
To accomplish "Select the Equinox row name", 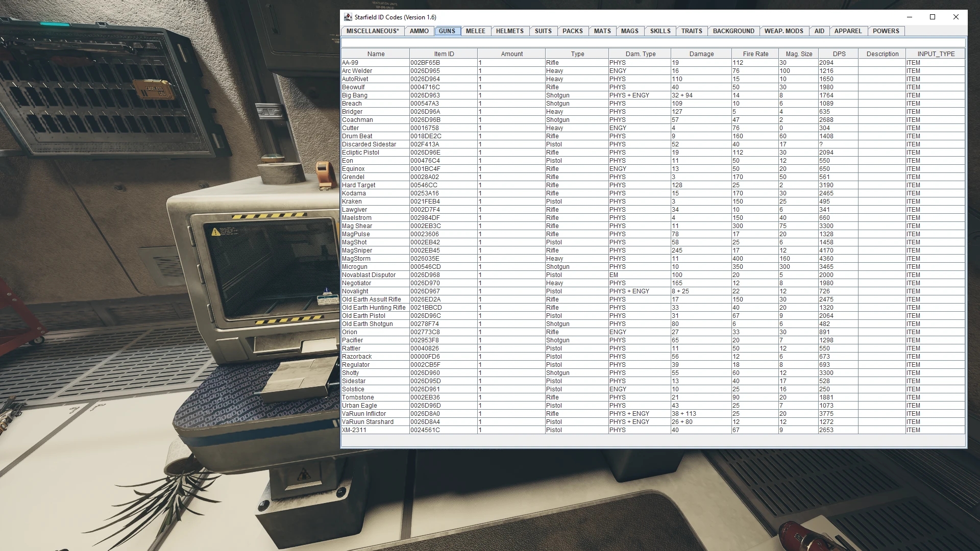I will (375, 169).
